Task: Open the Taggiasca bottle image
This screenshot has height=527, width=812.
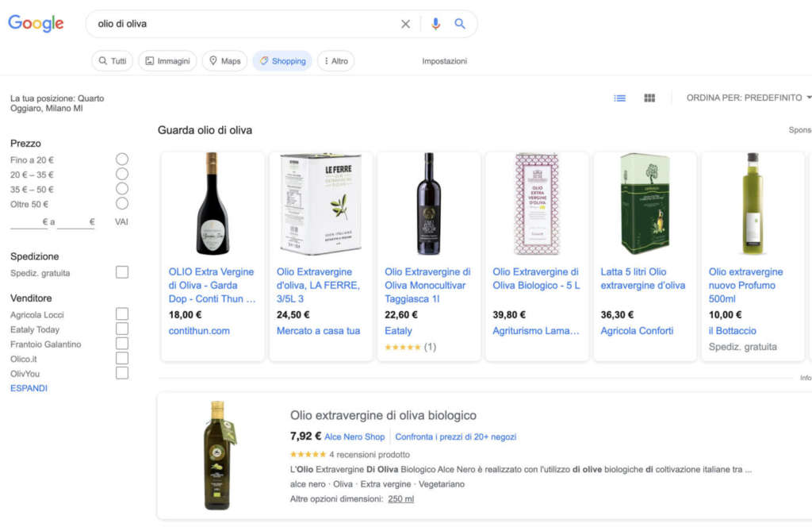Action: coord(429,204)
